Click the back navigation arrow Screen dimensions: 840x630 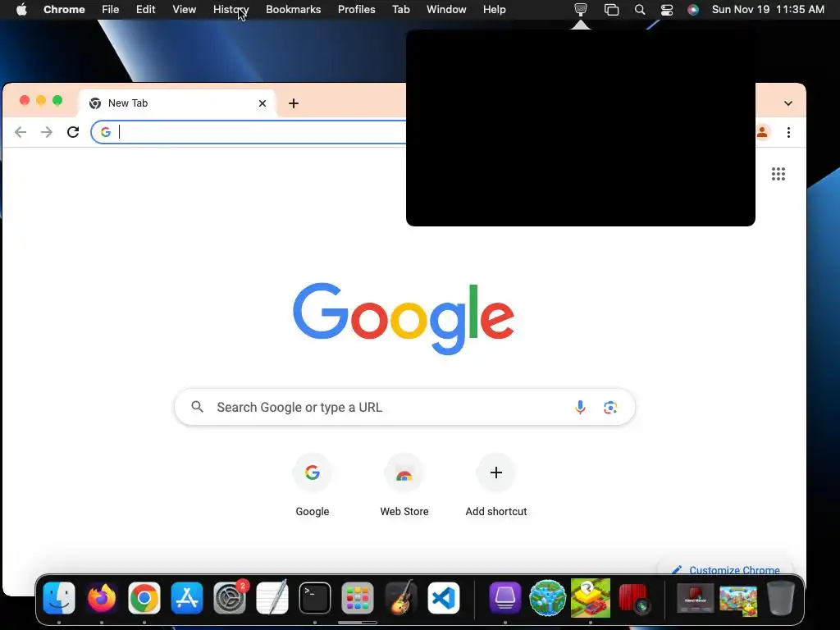[21, 132]
